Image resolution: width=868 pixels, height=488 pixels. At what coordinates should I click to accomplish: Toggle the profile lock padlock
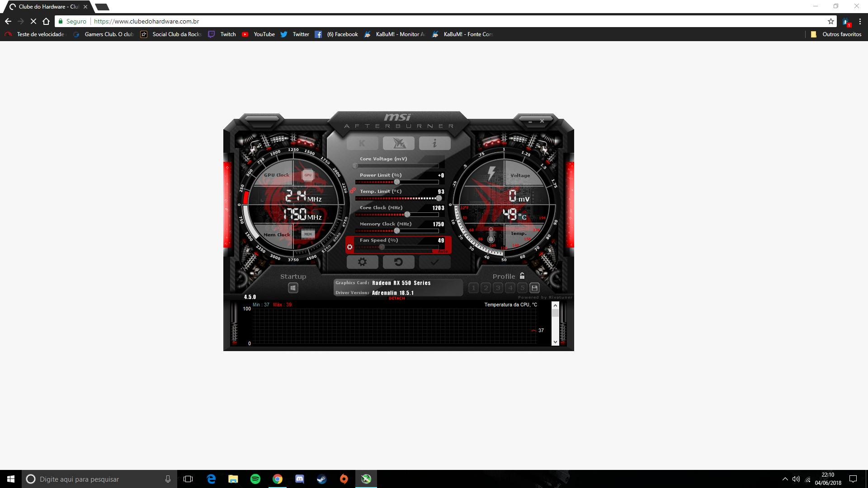pos(522,276)
